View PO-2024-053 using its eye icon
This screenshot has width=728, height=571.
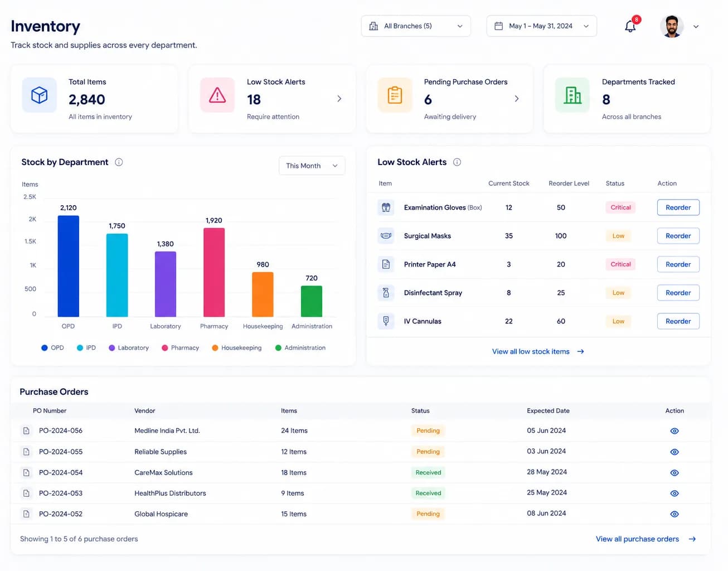[x=674, y=493]
